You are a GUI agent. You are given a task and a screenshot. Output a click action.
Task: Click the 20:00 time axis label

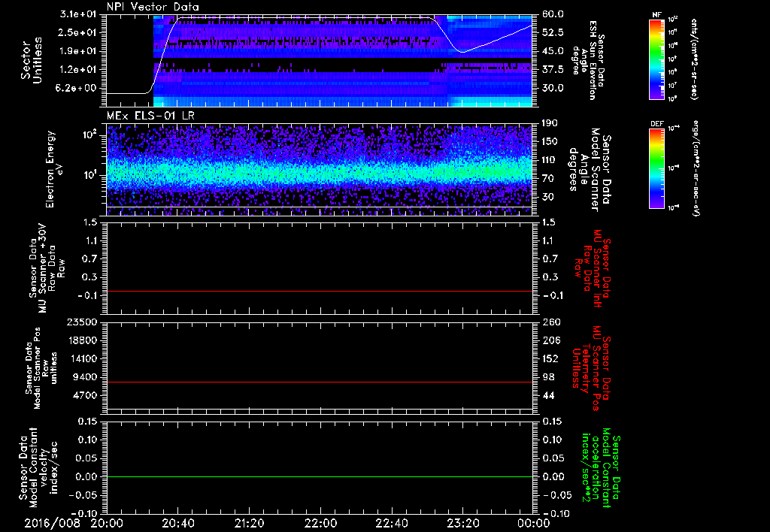point(107,523)
